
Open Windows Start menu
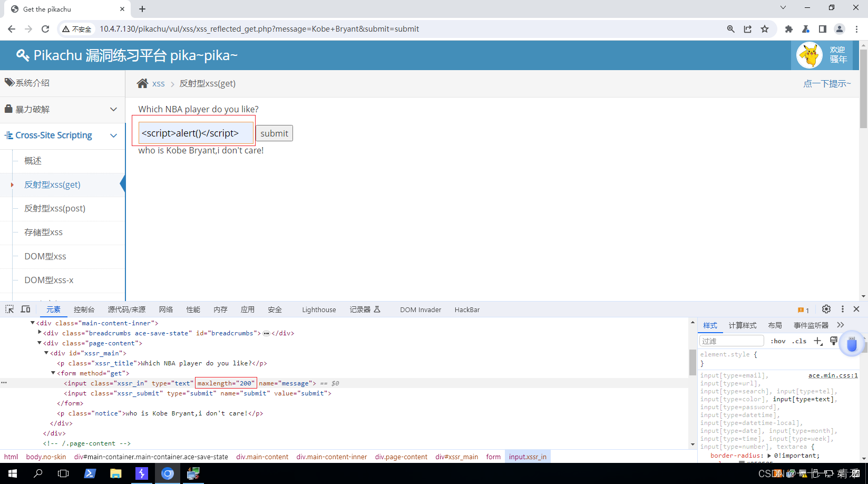(x=13, y=473)
